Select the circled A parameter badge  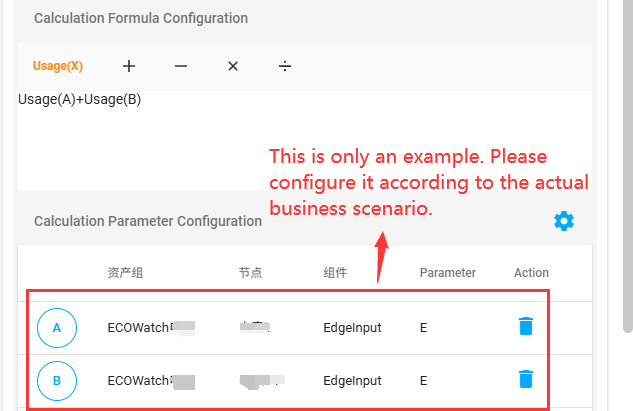57,327
